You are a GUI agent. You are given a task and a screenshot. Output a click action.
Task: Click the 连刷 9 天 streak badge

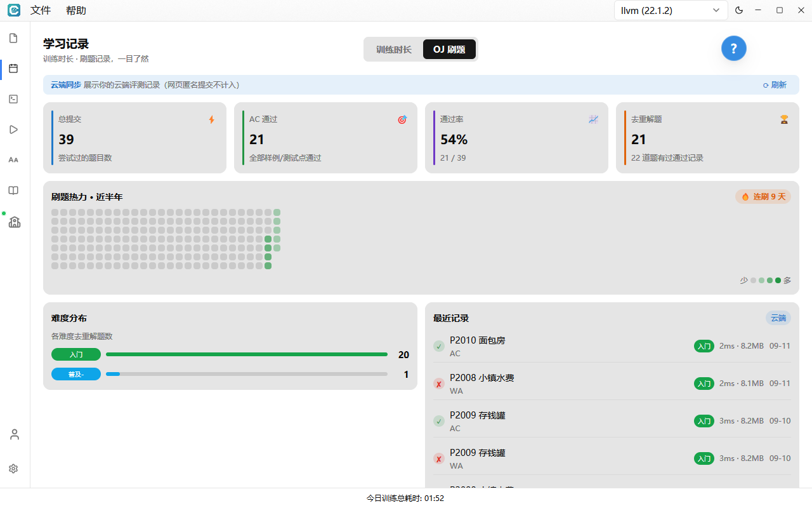tap(763, 197)
